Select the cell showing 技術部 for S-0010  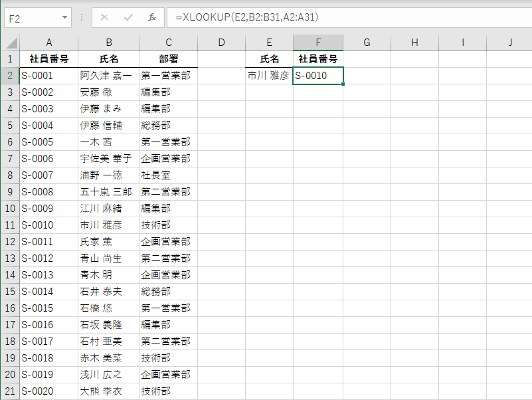click(x=168, y=225)
